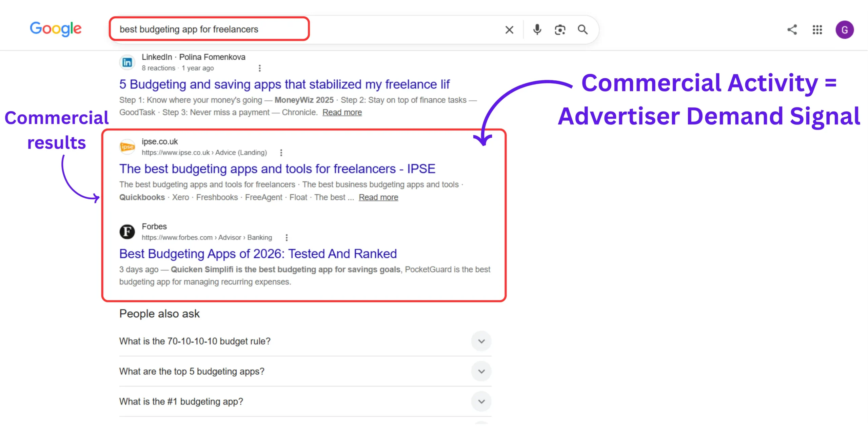Open more options for ipse.co.uk result
The height and width of the screenshot is (434, 868).
tap(281, 153)
